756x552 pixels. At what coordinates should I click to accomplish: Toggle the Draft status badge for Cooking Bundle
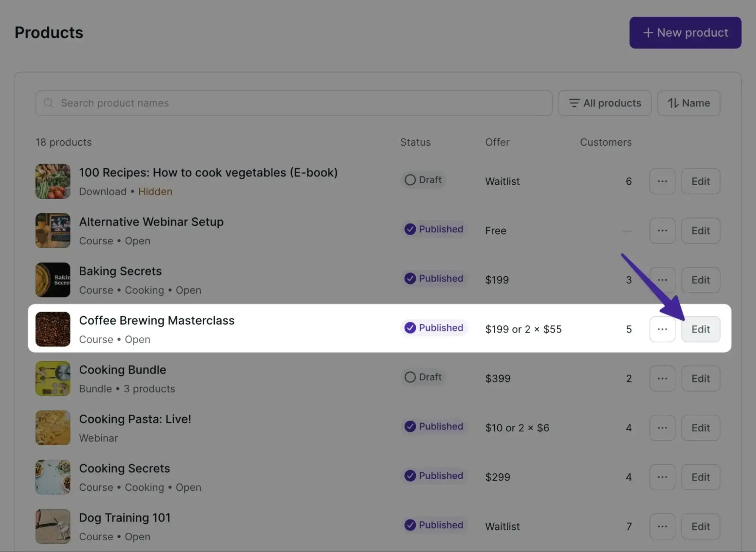pos(423,377)
